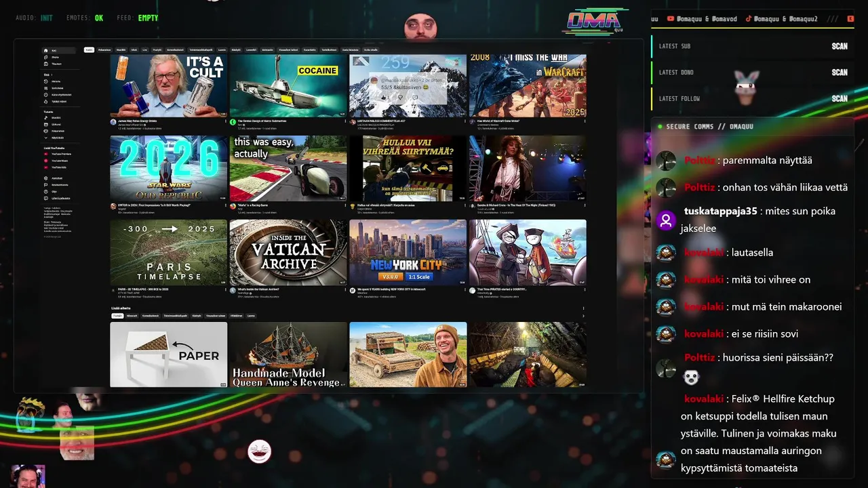Open channel avatar of the World of Warcraft video
The image size is (868, 488).
tap(472, 122)
